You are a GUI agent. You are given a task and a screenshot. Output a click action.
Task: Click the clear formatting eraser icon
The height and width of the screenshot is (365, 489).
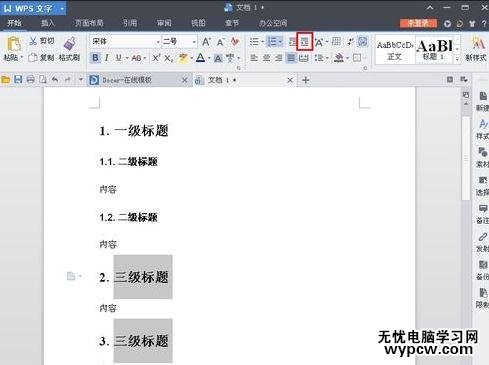coord(235,42)
